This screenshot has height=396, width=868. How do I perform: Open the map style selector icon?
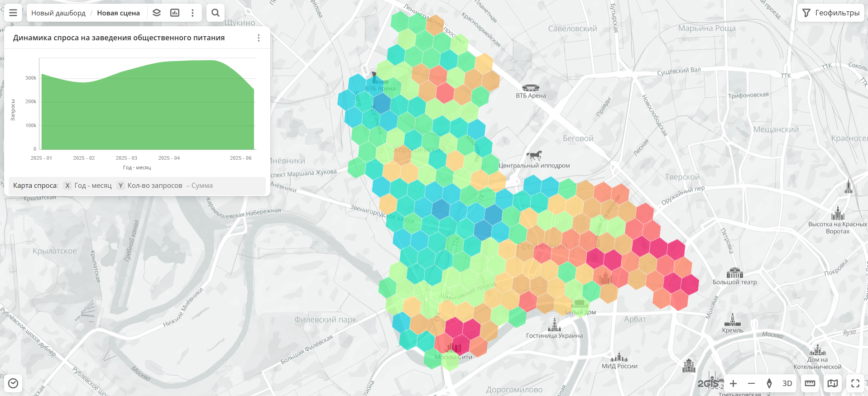833,383
